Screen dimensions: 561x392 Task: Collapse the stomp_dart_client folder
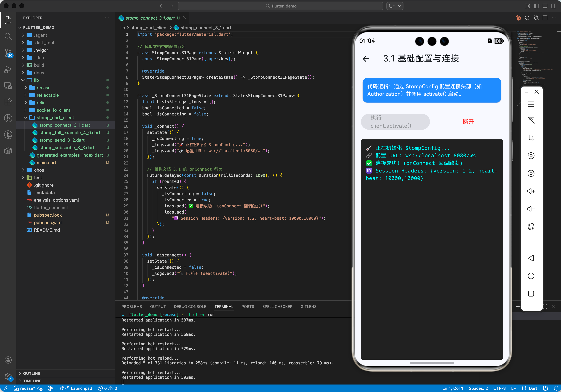(55, 118)
